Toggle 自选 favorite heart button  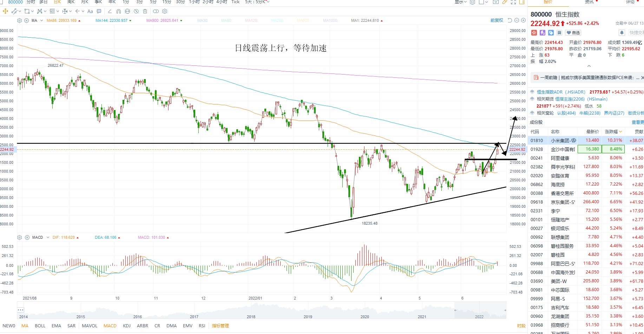[573, 33]
